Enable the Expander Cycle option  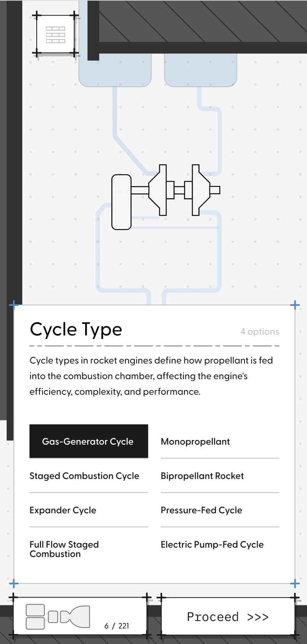point(62,510)
